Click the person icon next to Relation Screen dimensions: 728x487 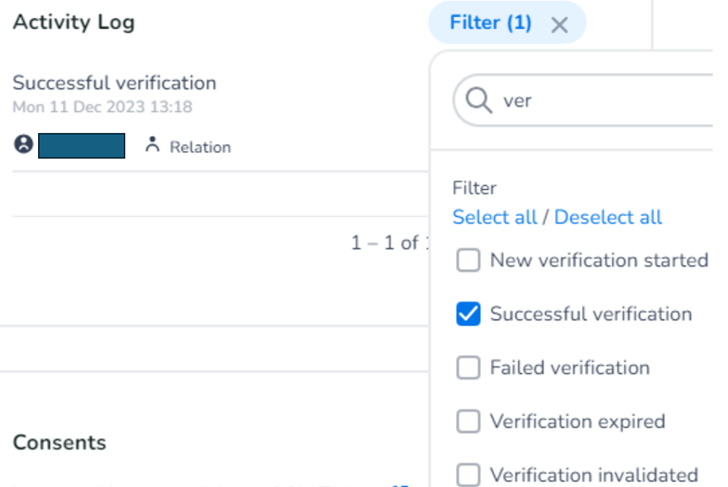pyautogui.click(x=152, y=146)
